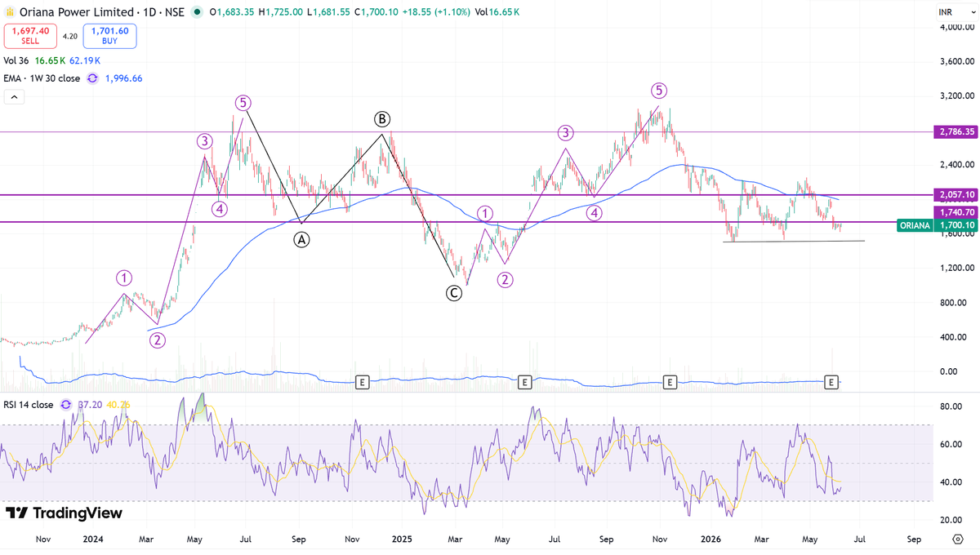Click the 2,057.10 price line label
Screen dimensions: 980x555
tap(957, 195)
